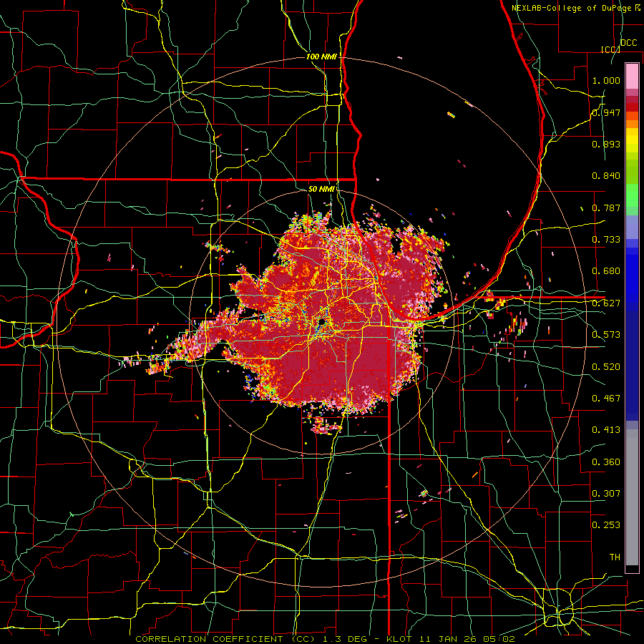Click the 0.360 legend value
644x644 pixels.
(606, 462)
